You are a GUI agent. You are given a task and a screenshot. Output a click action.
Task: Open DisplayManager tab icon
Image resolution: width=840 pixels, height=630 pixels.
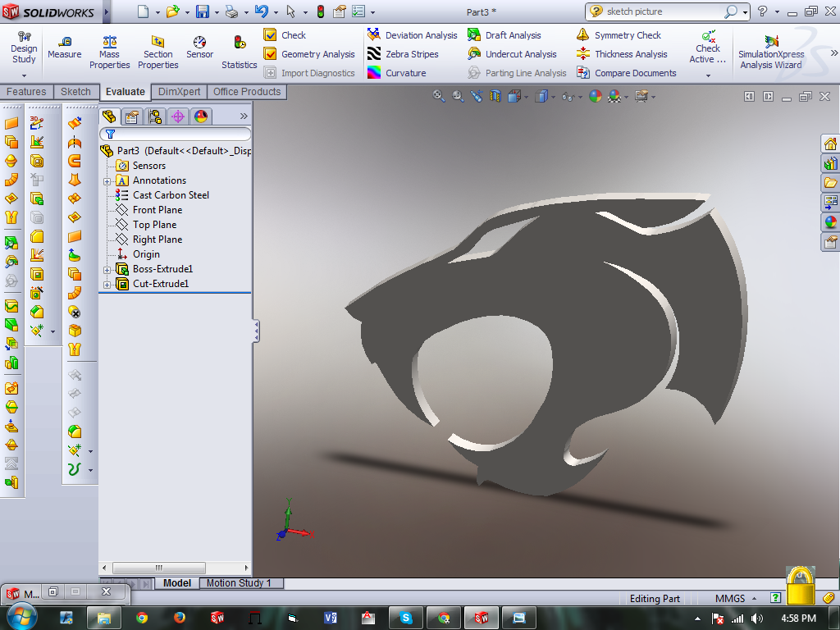(201, 116)
